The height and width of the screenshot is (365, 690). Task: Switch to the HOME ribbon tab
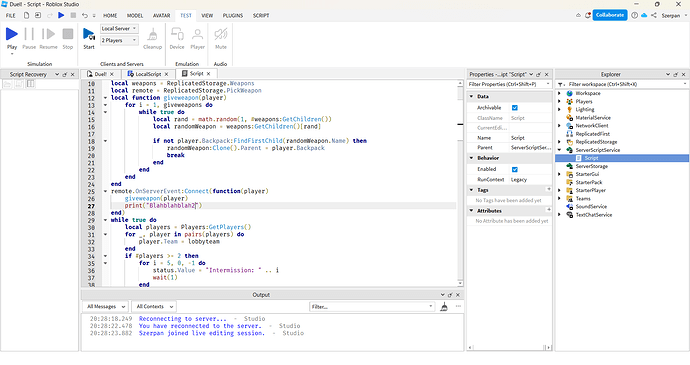110,15
